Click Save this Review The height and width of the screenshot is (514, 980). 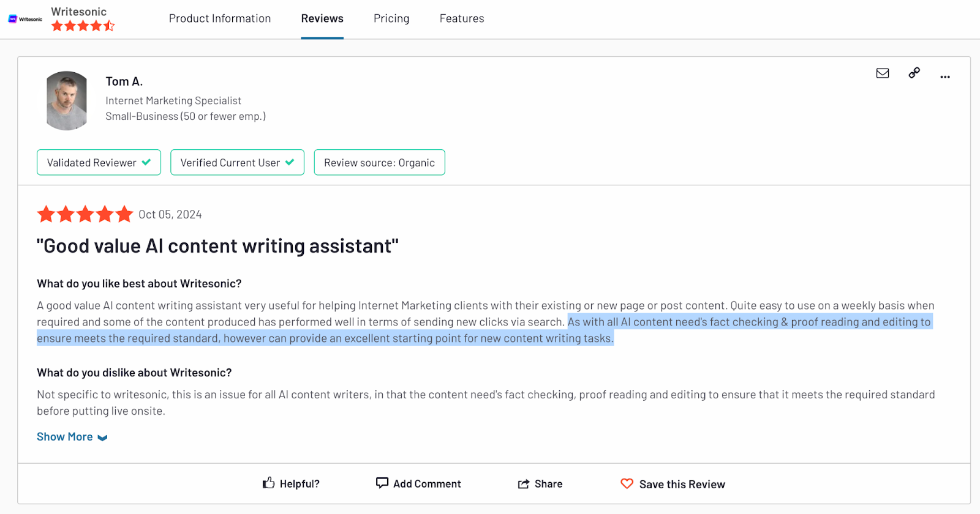pyautogui.click(x=673, y=484)
